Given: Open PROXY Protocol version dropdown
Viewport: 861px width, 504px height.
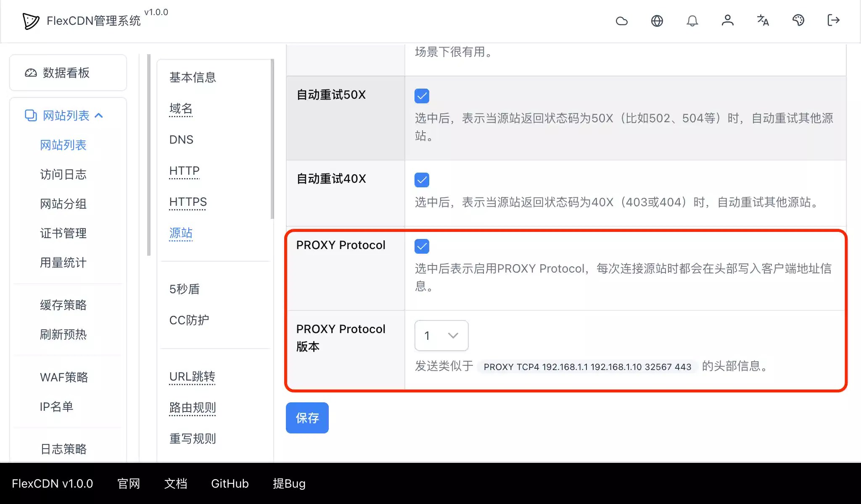Looking at the screenshot, I should tap(441, 336).
